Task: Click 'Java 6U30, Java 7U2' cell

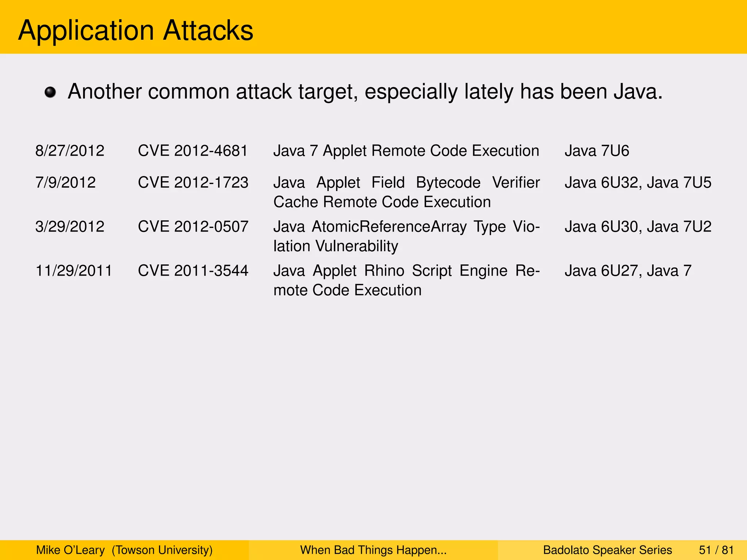Action: coord(638,226)
